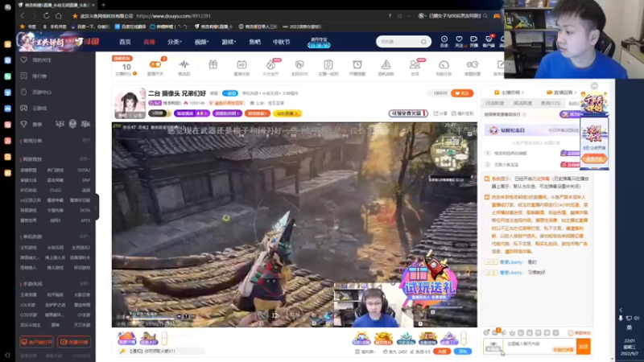
Task: Click 客户端打开 button in sidebar
Action: click(36, 342)
